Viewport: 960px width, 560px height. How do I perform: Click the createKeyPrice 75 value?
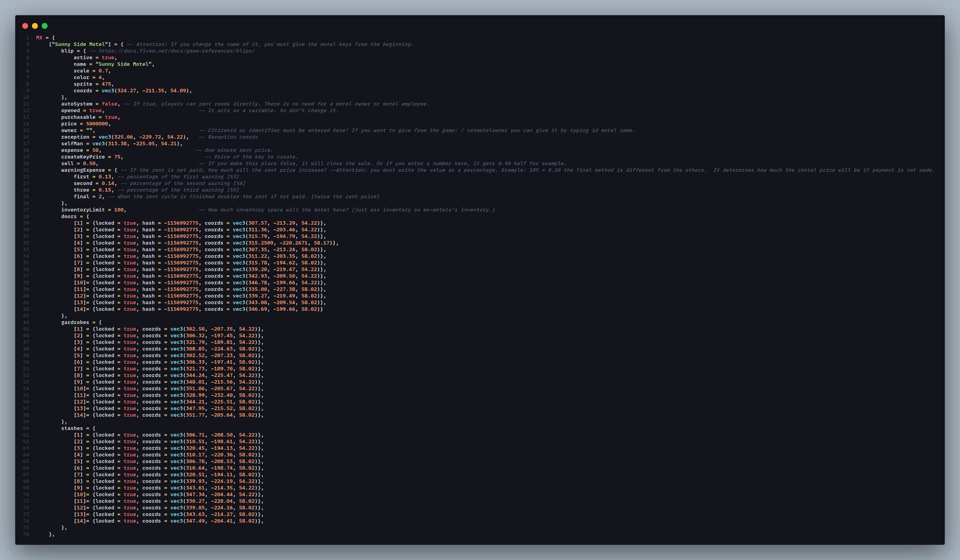[x=117, y=157]
